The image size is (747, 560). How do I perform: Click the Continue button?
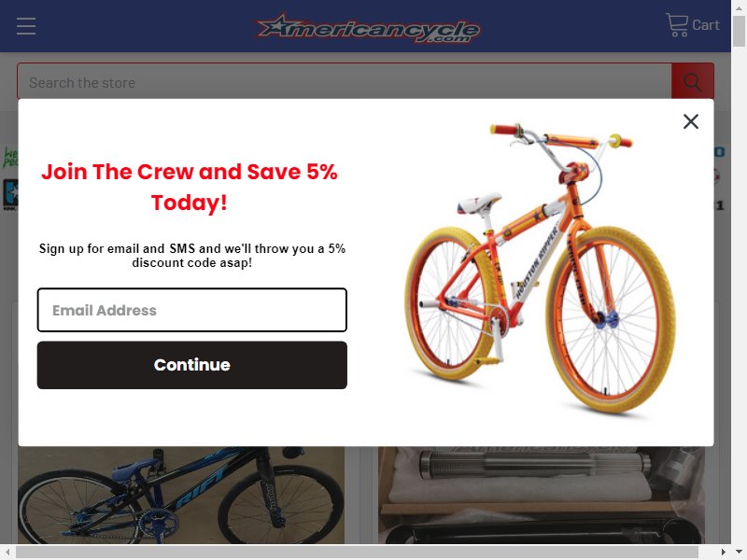pyautogui.click(x=192, y=365)
